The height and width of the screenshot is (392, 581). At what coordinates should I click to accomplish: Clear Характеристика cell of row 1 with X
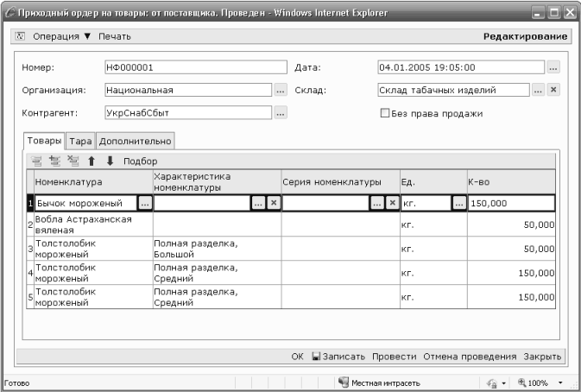click(x=274, y=203)
